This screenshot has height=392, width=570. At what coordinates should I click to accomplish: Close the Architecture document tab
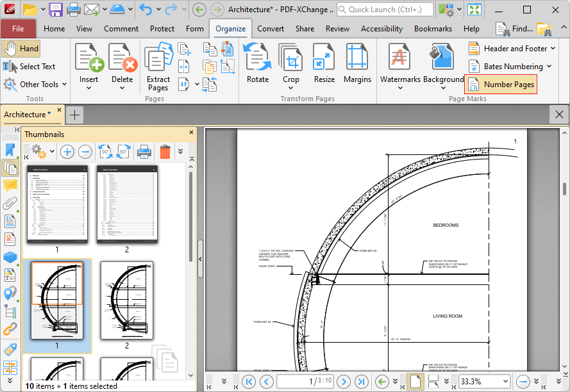(59, 110)
